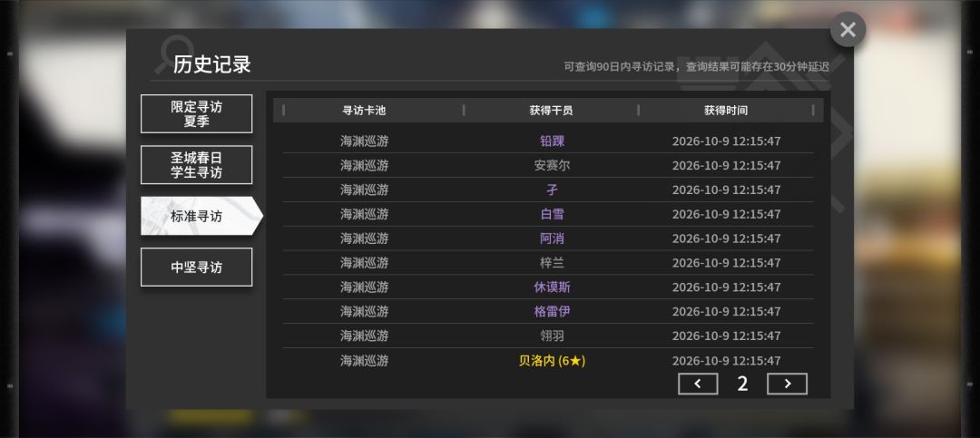The image size is (980, 438).
Task: Click the 获得时间 column header
Action: (726, 111)
